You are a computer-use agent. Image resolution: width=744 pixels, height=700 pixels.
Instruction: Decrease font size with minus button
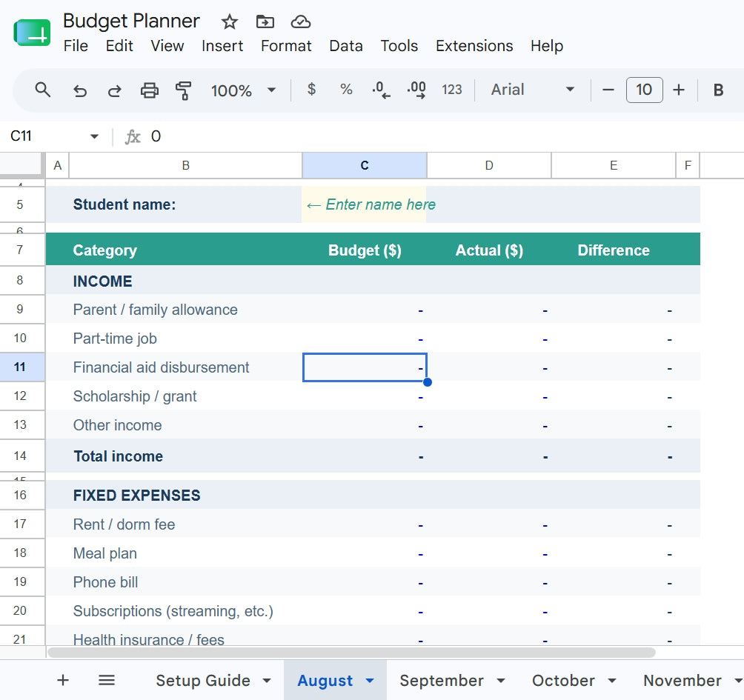pyautogui.click(x=608, y=90)
